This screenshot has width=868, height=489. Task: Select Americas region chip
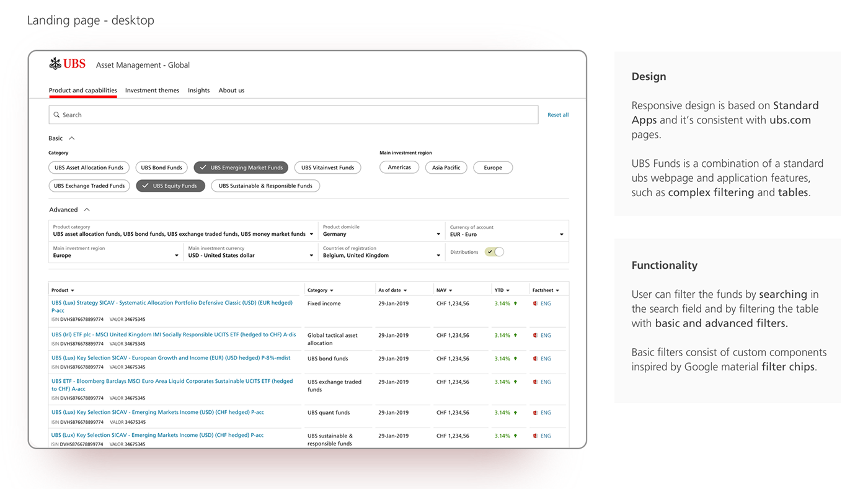pyautogui.click(x=399, y=168)
